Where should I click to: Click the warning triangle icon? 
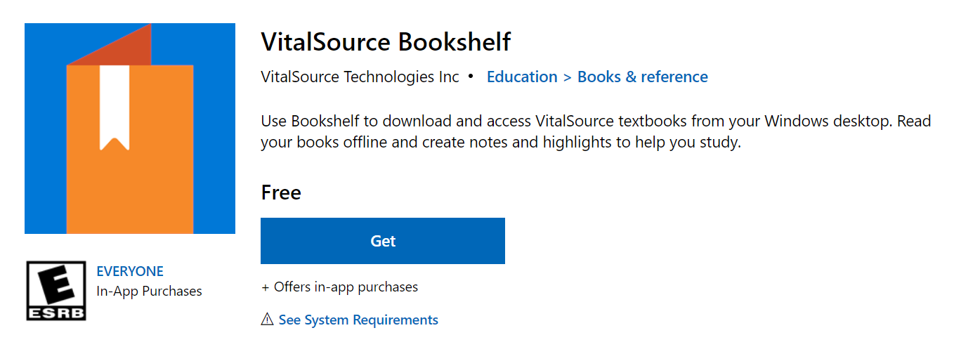(267, 320)
